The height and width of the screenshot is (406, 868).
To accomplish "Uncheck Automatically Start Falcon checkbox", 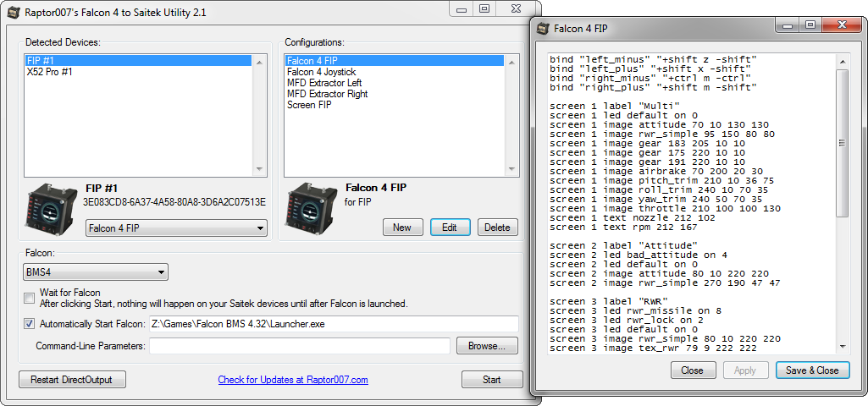I will (30, 324).
